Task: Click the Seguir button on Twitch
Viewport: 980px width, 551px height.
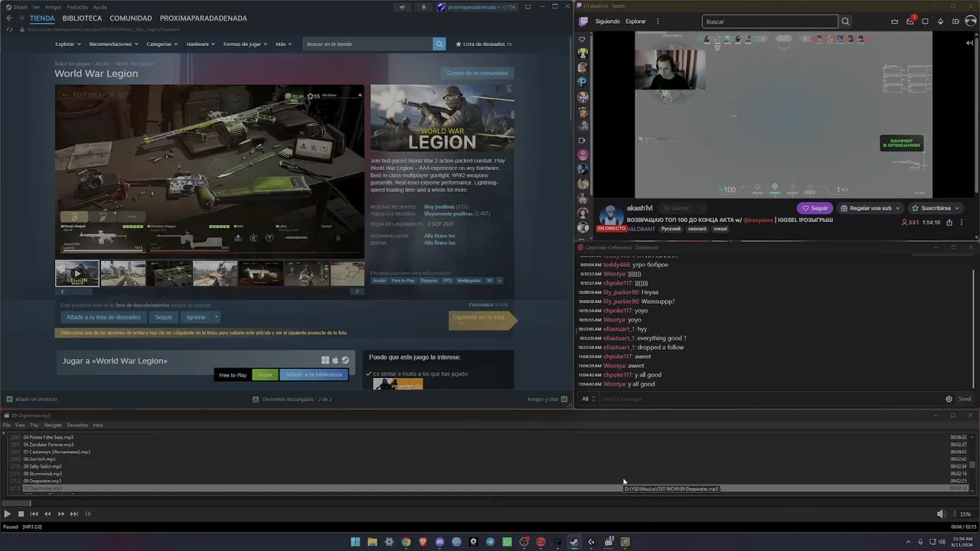Action: coord(815,208)
